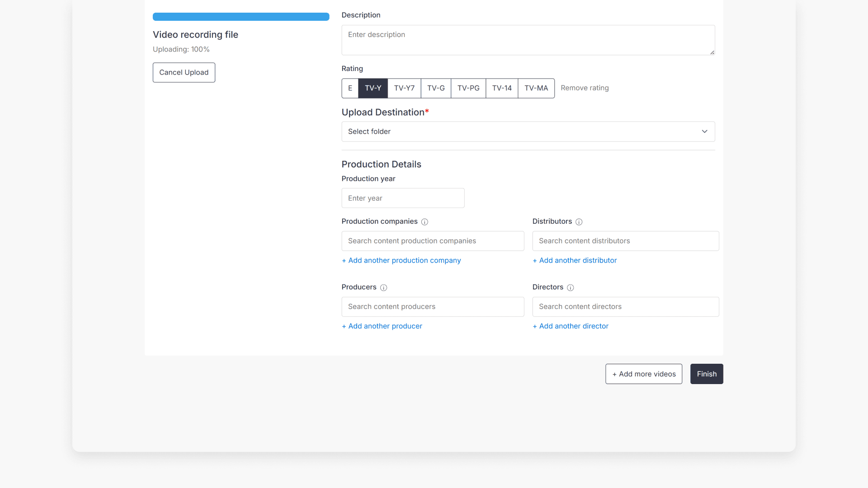Select the E rating

[x=349, y=88]
